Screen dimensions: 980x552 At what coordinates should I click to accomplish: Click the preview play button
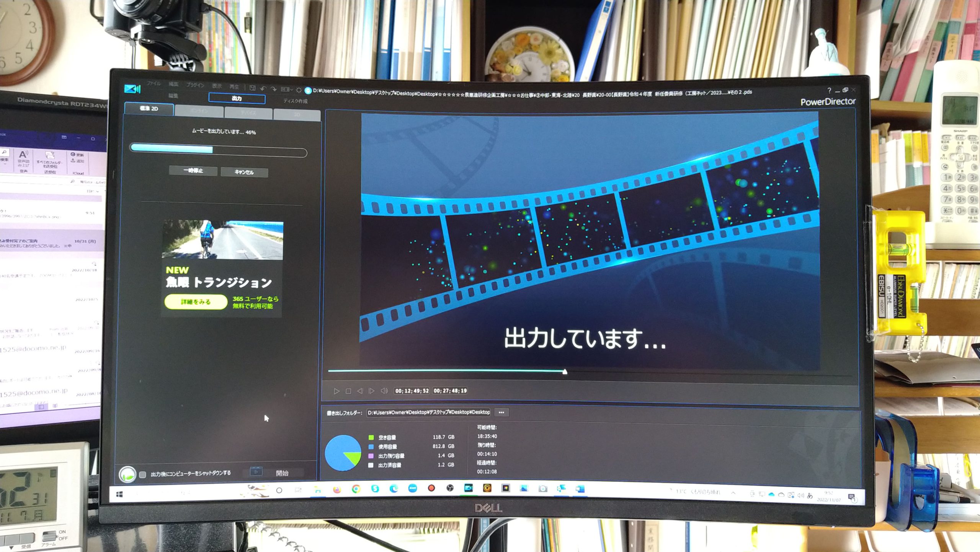[x=336, y=391]
